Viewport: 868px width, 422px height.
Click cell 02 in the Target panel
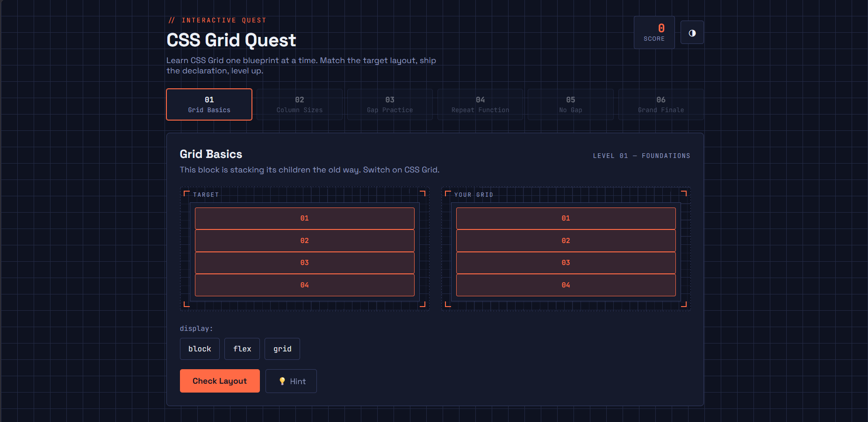point(305,241)
